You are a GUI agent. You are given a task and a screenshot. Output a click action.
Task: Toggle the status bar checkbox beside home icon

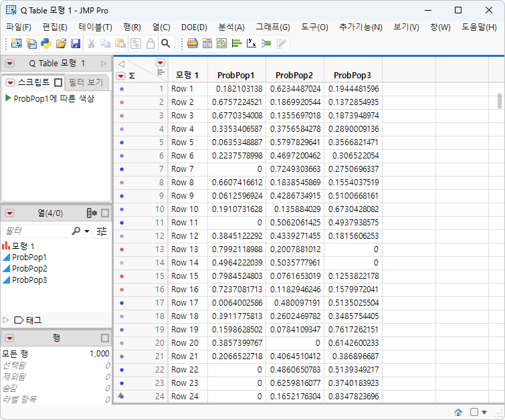(474, 412)
